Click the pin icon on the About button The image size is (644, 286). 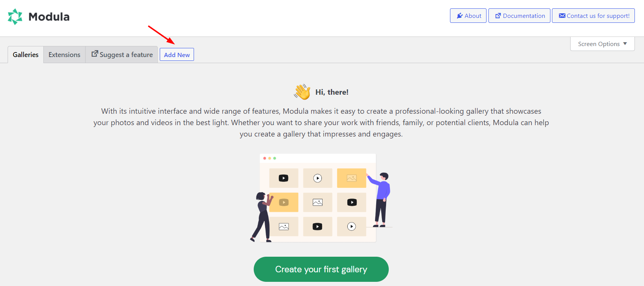[x=460, y=16]
